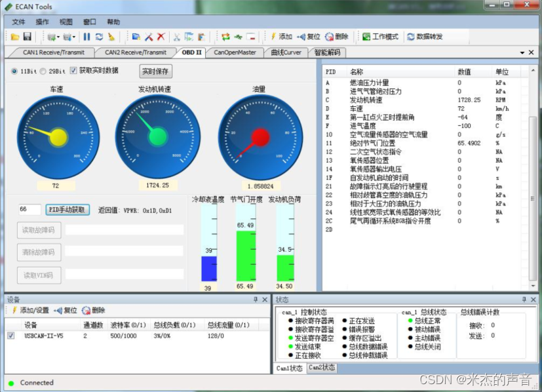Click the open folder icon in toolbar
This screenshot has width=542, height=392.
point(15,37)
